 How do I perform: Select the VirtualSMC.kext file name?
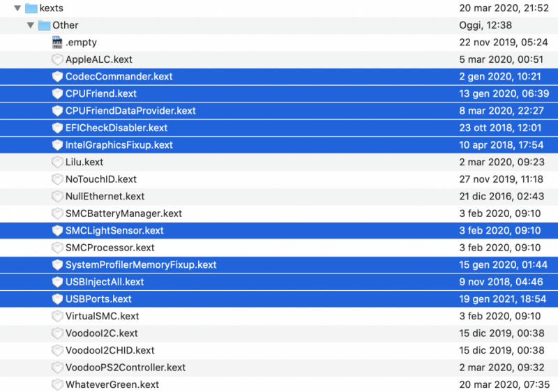[x=102, y=316]
